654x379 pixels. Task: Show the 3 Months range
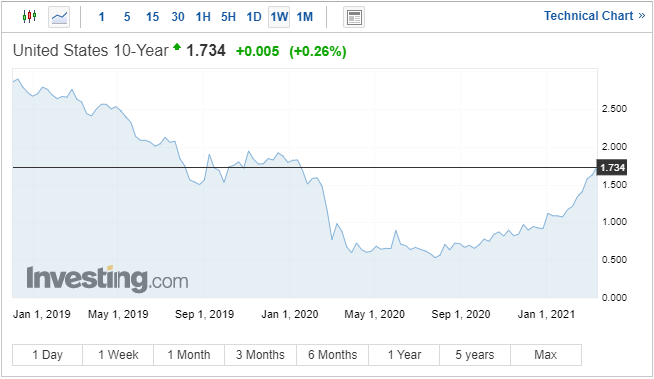click(x=260, y=355)
